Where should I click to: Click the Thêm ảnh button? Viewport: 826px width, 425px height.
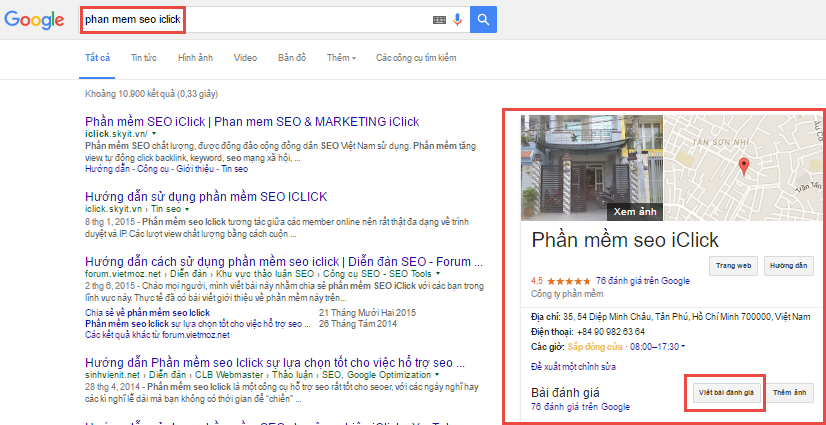(x=789, y=393)
